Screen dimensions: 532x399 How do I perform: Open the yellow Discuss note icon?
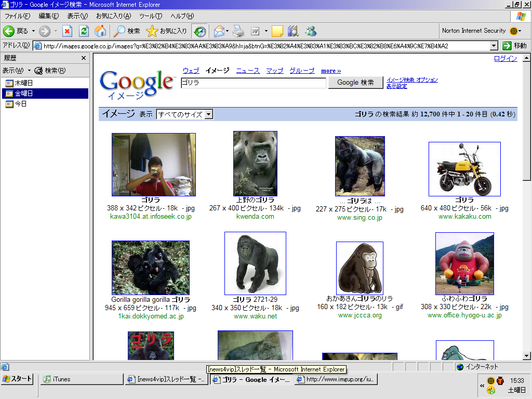(277, 31)
